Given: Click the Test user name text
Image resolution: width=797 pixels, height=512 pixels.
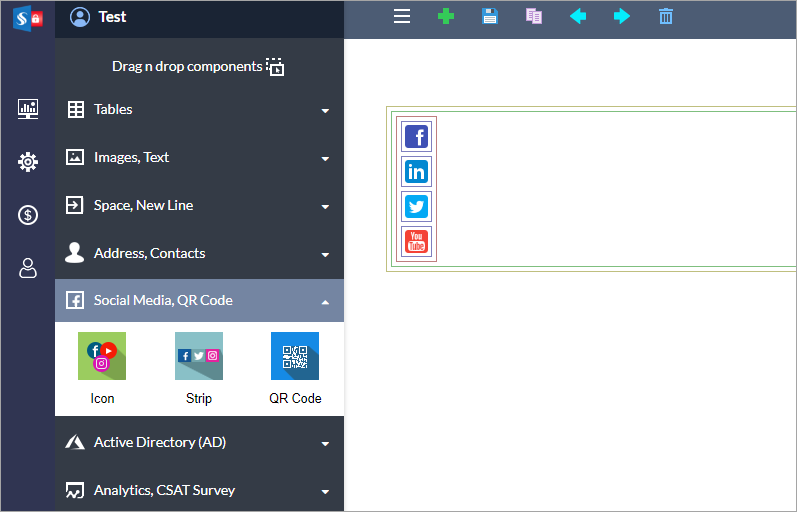Looking at the screenshot, I should point(112,17).
